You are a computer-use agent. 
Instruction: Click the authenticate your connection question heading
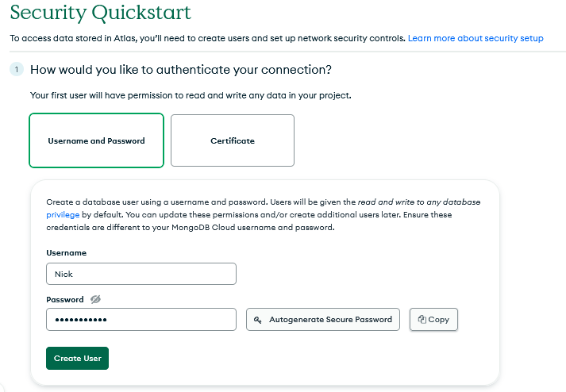coord(181,70)
